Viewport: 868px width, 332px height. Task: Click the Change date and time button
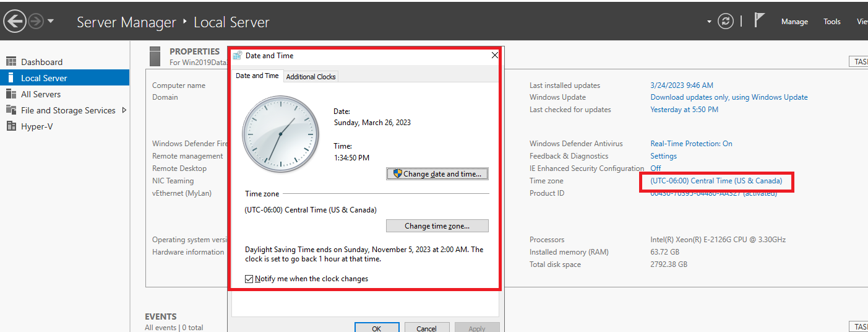(437, 174)
